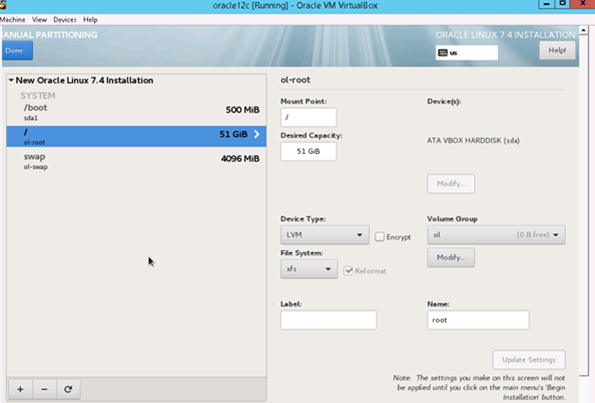Open the Volume Group 'ol' dropdown
Screen dimensions: 595x403
pyautogui.click(x=496, y=235)
